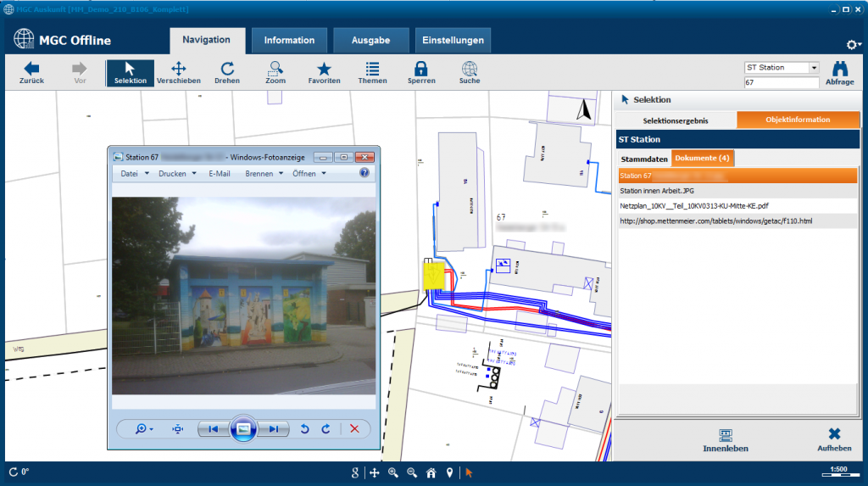Screen dimensions: 868x486
Task: Click the query field containing 67
Action: tap(781, 83)
